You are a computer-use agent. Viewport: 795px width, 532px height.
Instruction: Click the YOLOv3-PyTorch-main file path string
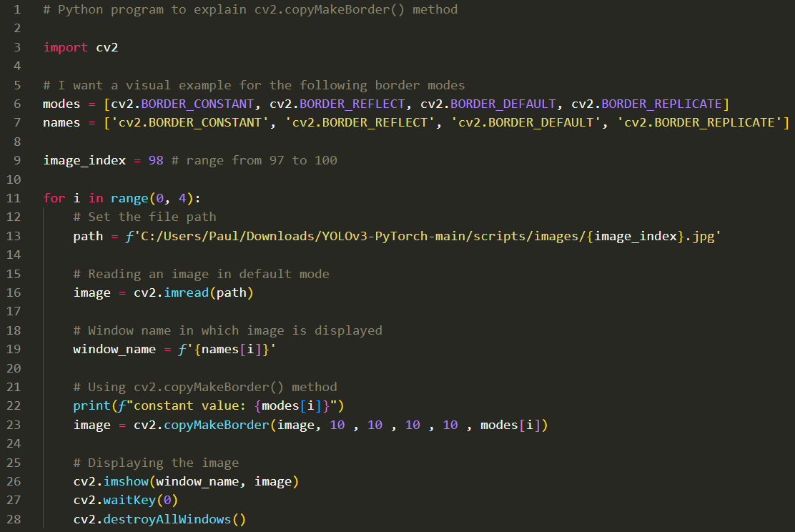tap(427, 237)
